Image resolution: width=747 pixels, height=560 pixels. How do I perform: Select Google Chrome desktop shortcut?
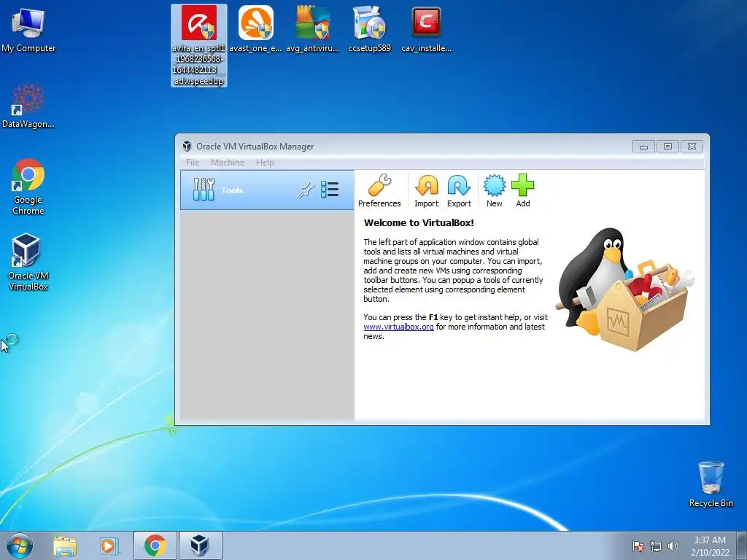click(28, 187)
